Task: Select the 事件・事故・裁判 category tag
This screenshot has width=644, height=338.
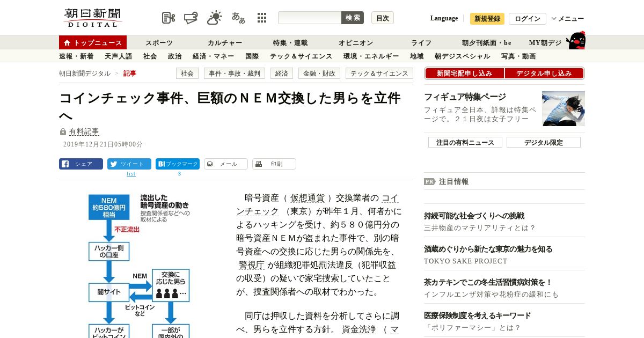Action: click(x=235, y=74)
